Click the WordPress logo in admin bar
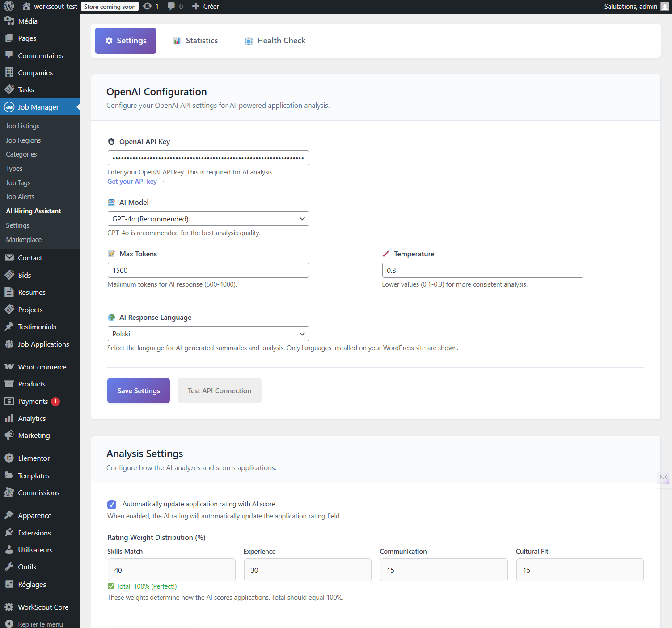 (9, 6)
